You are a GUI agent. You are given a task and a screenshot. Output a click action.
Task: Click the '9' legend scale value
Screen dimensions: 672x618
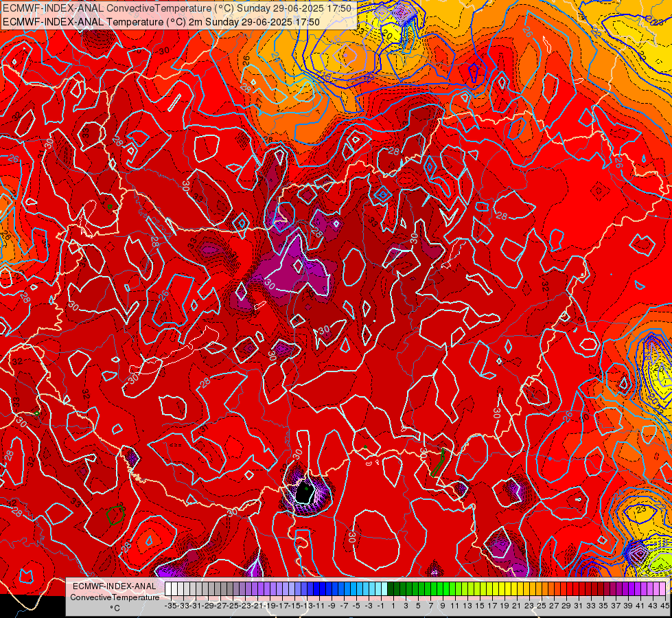[443, 606]
